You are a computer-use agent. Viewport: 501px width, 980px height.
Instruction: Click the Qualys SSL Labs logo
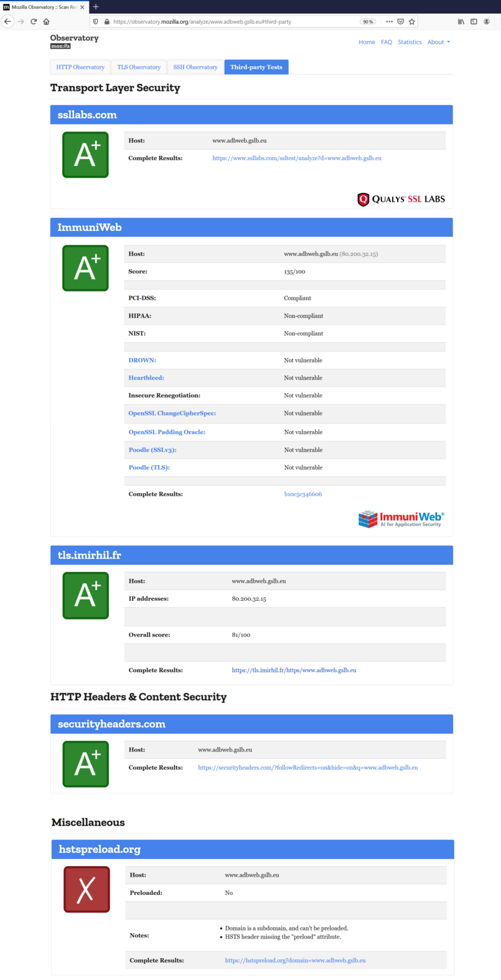pos(401,200)
